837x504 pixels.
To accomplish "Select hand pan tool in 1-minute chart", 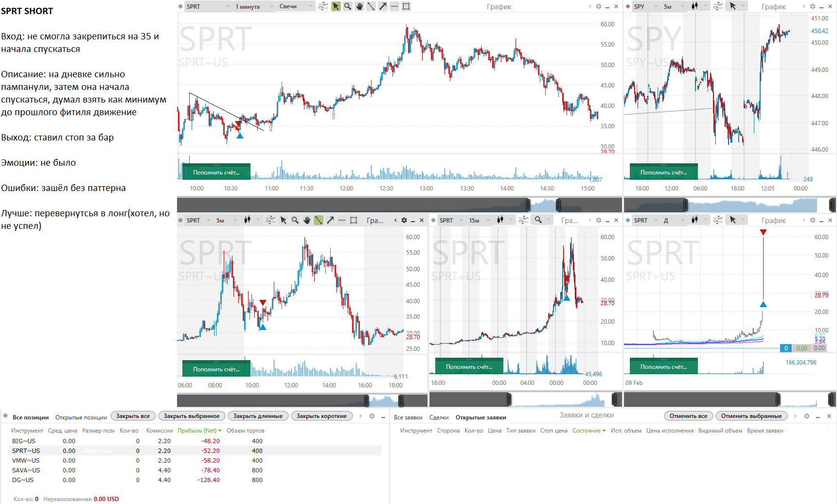I will coord(359,6).
